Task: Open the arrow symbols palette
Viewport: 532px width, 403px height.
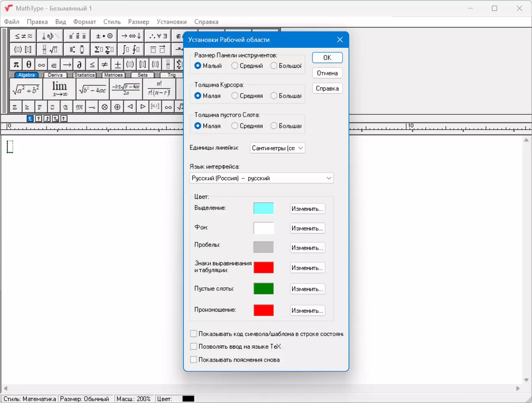Action: pos(131,36)
